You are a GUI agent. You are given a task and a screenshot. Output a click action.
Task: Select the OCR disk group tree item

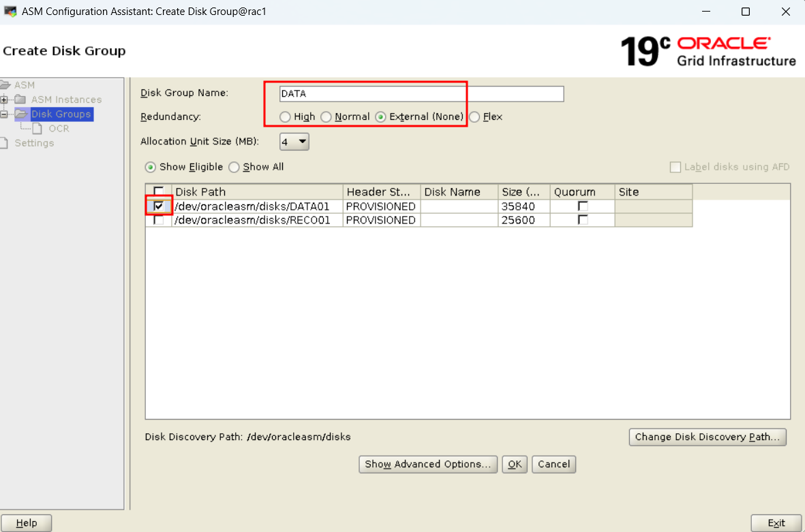59,128
